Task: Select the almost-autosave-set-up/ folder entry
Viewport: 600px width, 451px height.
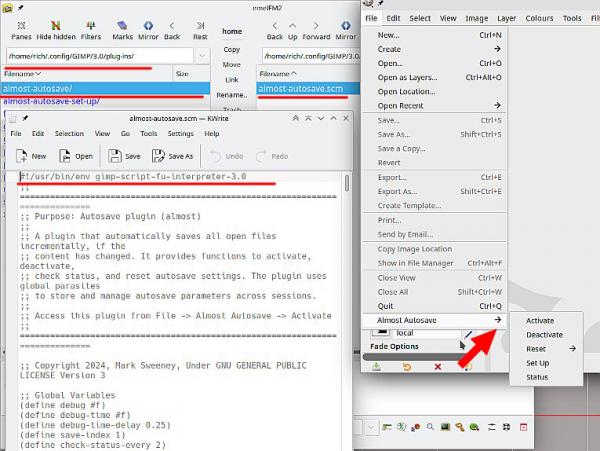Action: 51,101
